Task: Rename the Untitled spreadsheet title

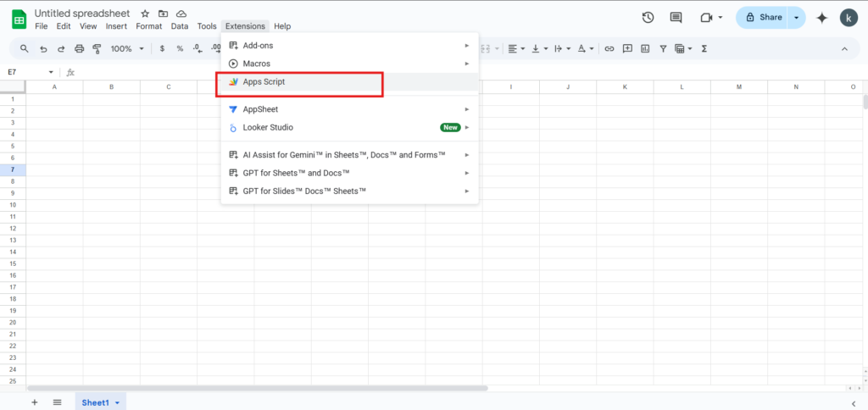Action: (x=82, y=14)
